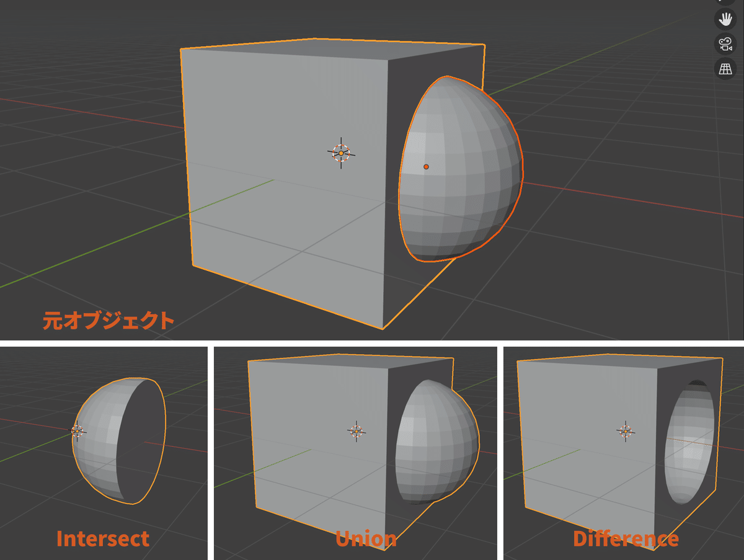
Task: Activate the pan view hand icon
Action: (725, 19)
